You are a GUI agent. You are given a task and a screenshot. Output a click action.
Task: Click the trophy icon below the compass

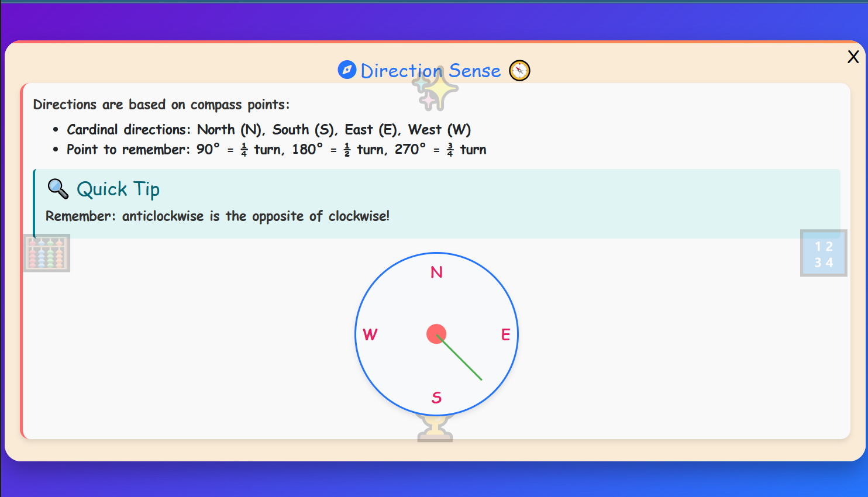435,428
